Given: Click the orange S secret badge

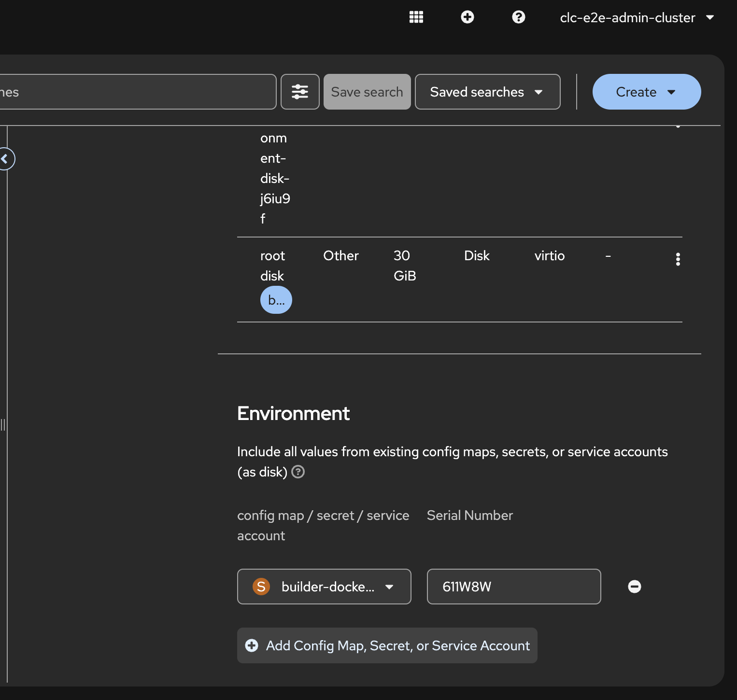Looking at the screenshot, I should click(x=261, y=587).
